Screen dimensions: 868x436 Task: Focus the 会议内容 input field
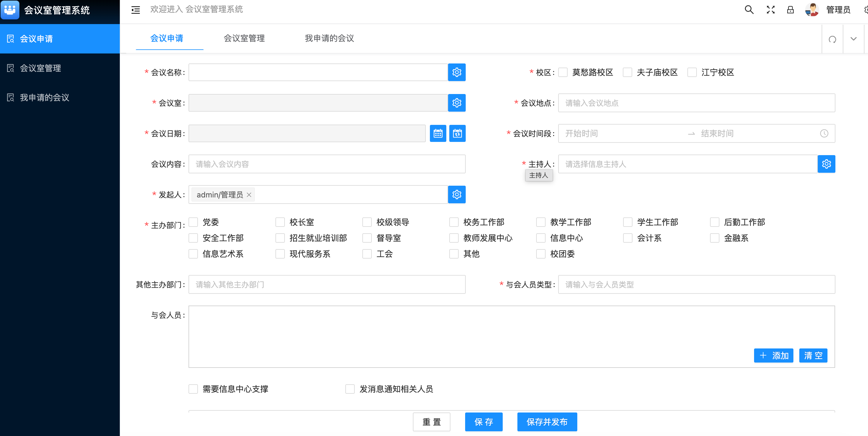pos(327,164)
